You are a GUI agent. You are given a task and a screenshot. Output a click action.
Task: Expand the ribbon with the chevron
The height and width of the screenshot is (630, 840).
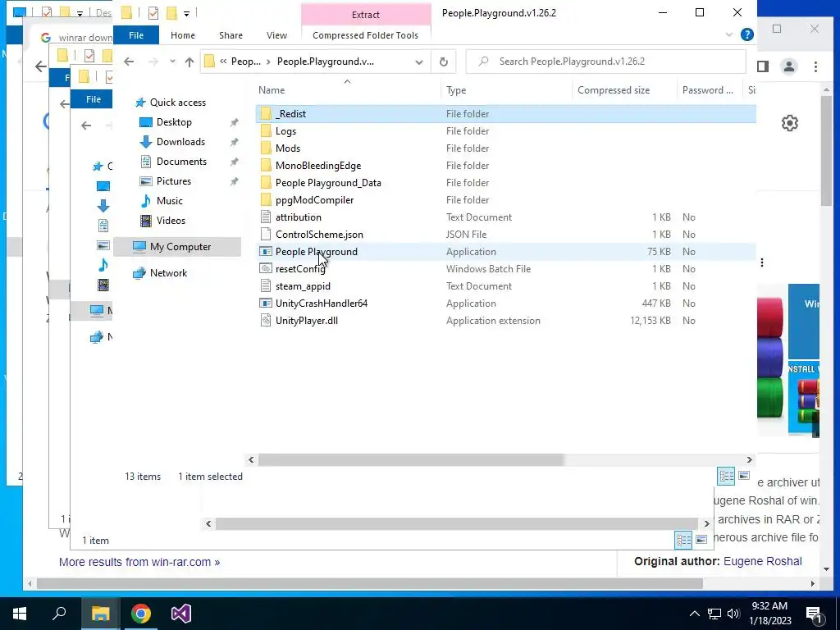[x=728, y=34]
